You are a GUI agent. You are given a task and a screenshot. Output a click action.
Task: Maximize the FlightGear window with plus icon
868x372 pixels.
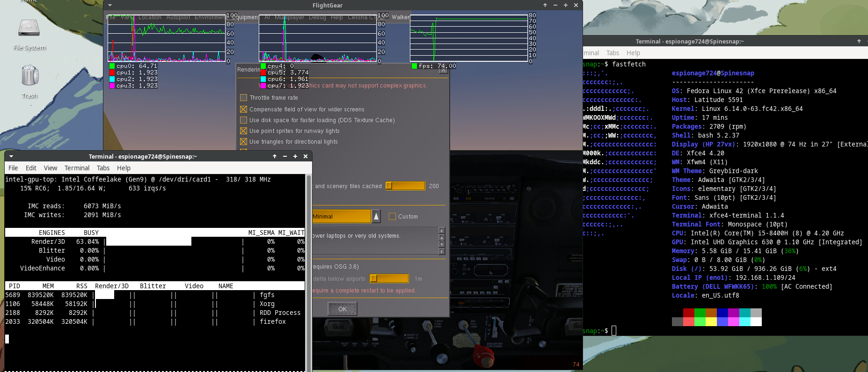566,5
